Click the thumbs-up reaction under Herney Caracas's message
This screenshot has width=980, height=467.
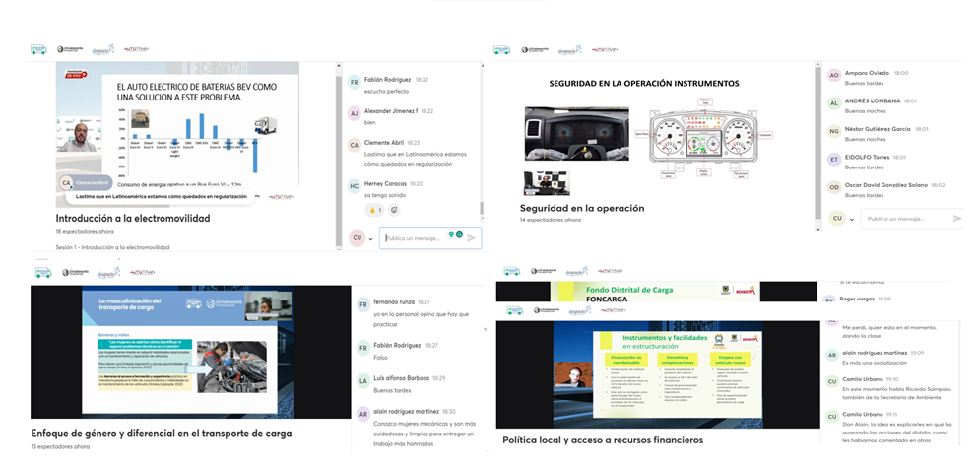[375, 210]
